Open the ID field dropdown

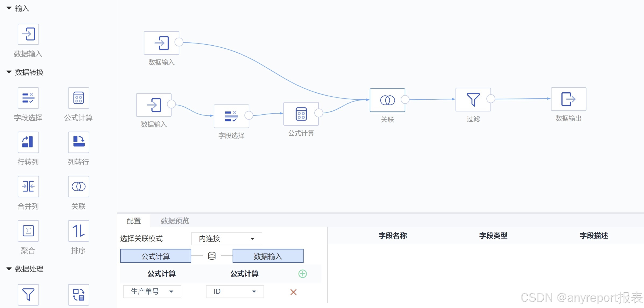(x=235, y=291)
